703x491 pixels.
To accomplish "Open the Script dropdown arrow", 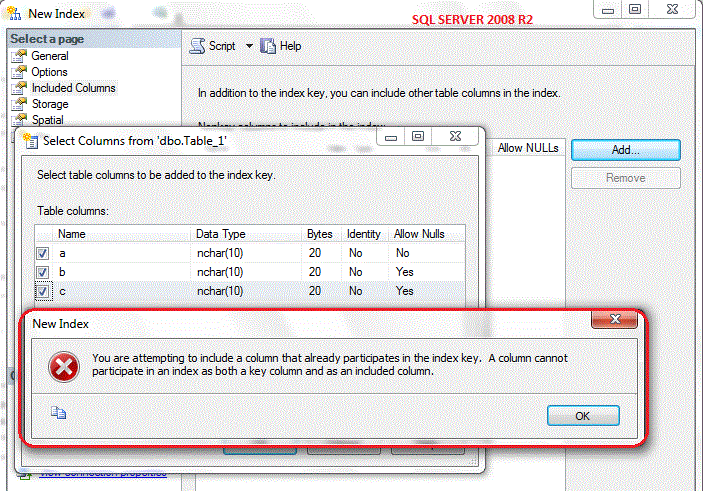I will tap(249, 46).
